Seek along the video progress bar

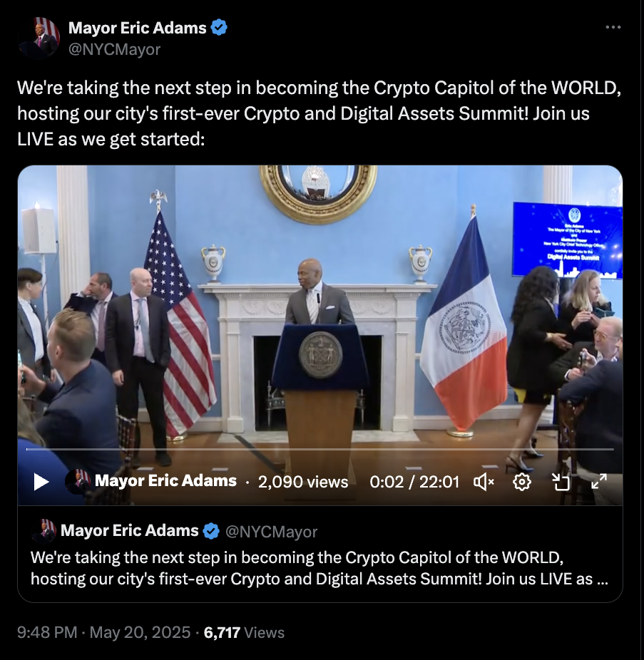tap(320, 449)
